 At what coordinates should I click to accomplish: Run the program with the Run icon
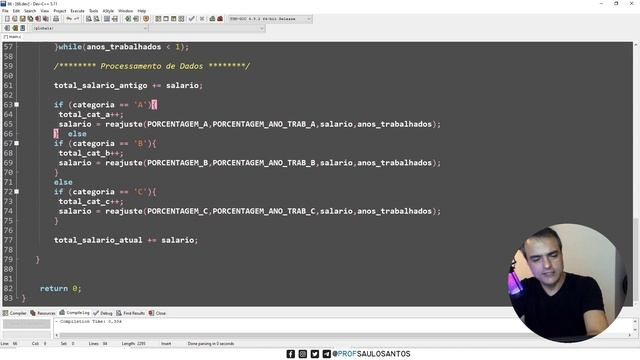coord(166,19)
